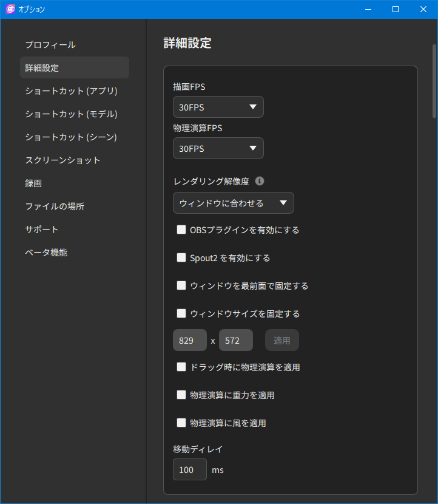Toggle ドラッグ時に物理演算を適用 checkbox
Screen dimensions: 438x504
click(x=181, y=367)
